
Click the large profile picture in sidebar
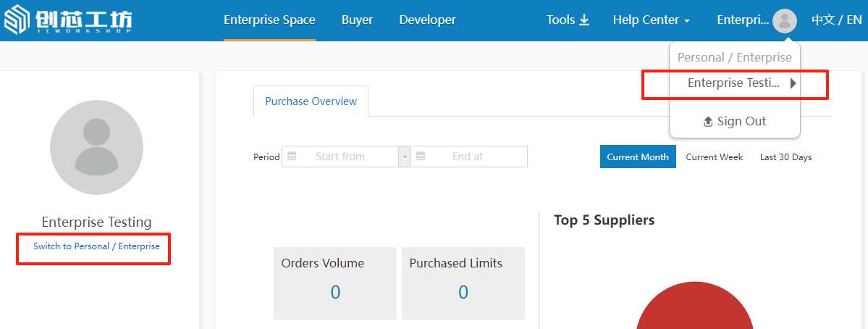96,148
